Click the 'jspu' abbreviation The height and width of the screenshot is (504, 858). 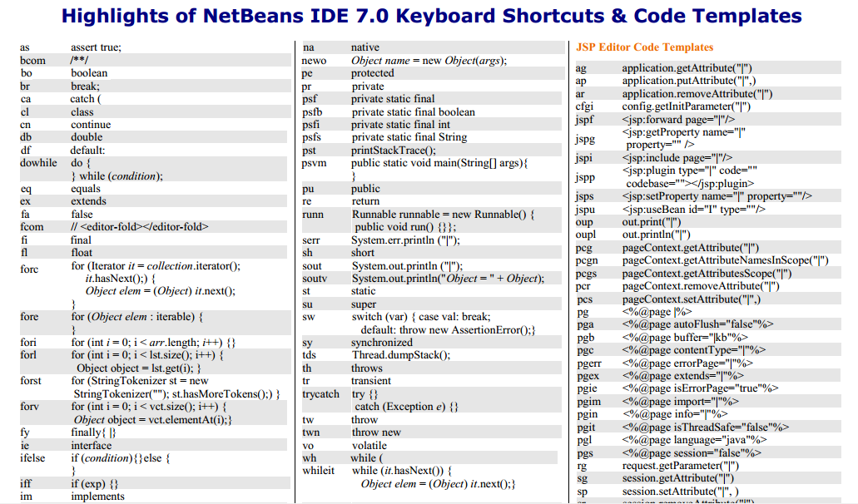[x=585, y=210]
